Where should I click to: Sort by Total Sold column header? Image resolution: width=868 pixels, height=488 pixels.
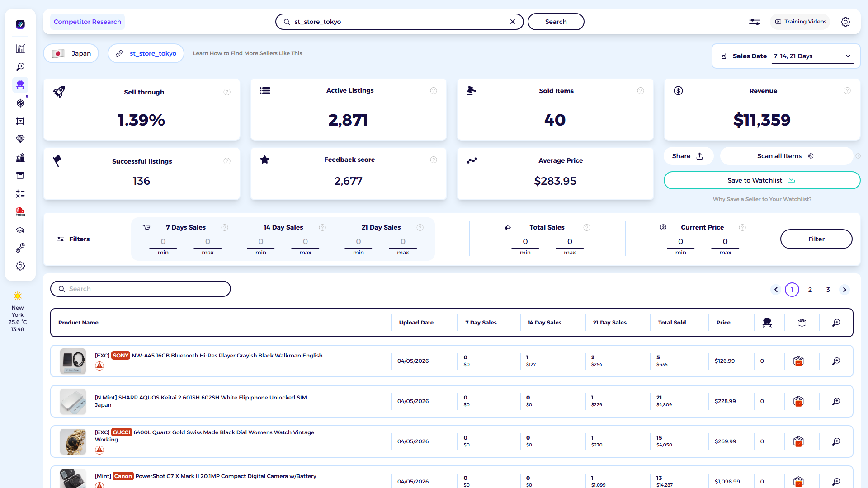(x=672, y=323)
